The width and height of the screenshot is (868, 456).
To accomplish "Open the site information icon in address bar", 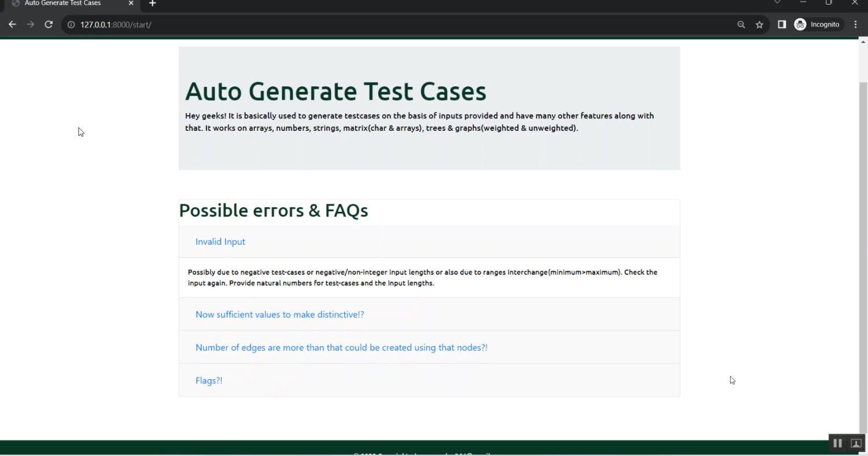I will pos(70,24).
